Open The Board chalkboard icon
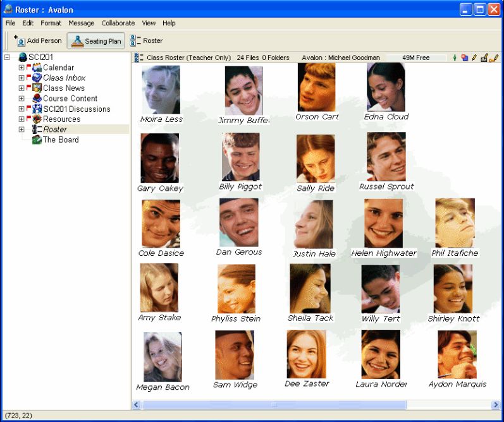This screenshot has height=422, width=504. pos(37,140)
